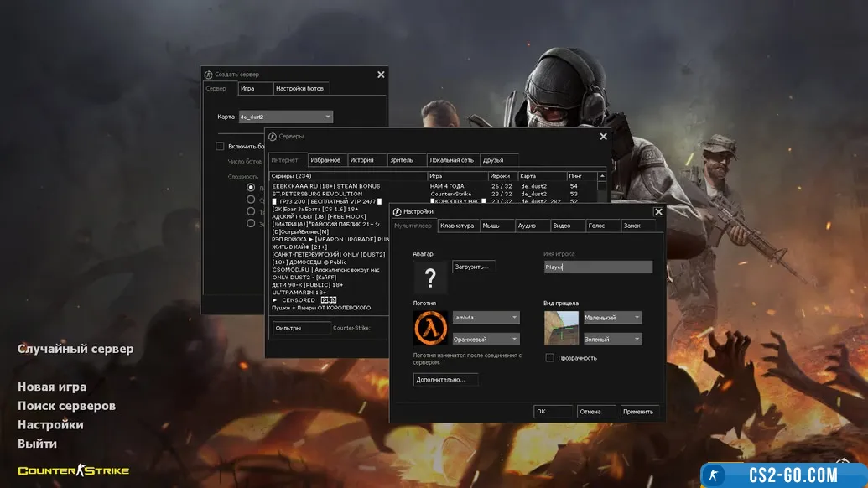Open the Карта de_dust2 map dropdown
The width and height of the screenshot is (868, 488).
285,117
